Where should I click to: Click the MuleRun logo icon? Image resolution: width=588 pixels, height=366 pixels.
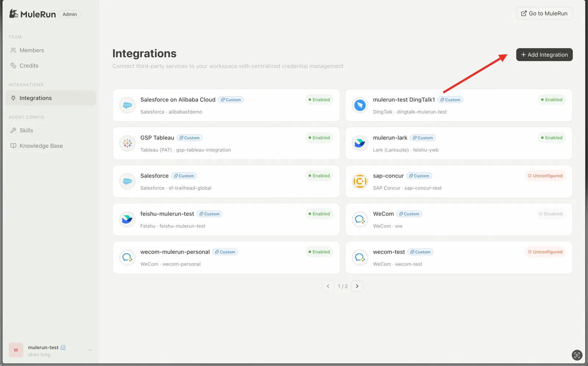pos(14,14)
